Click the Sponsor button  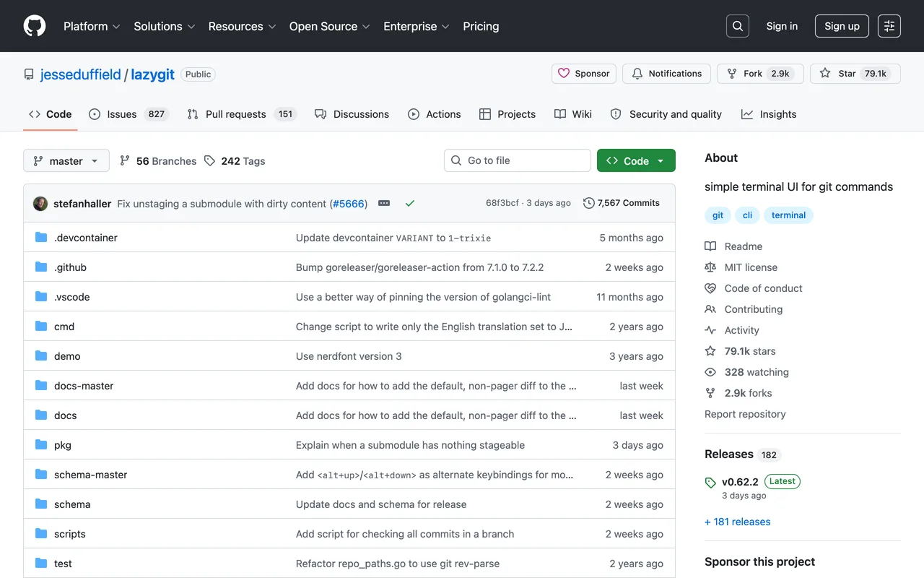tap(584, 74)
